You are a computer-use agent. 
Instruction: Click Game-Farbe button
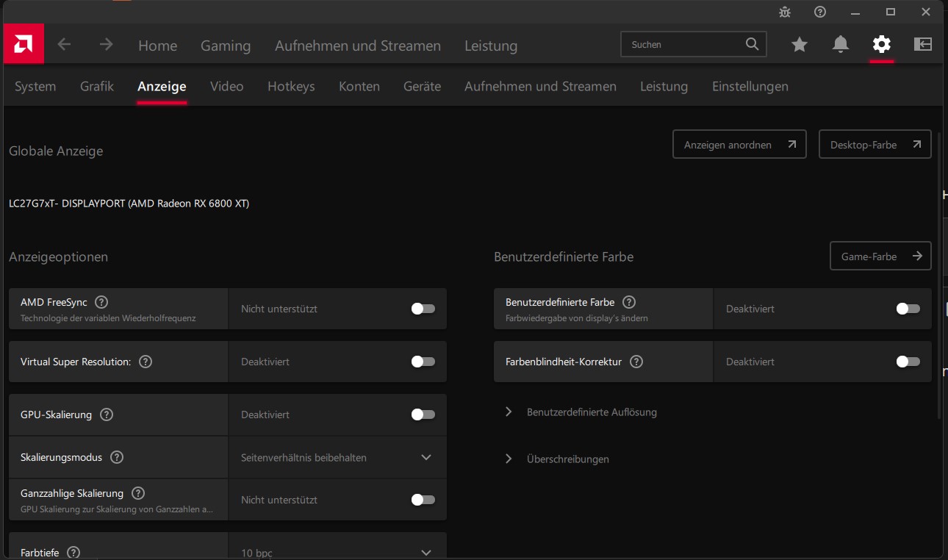[880, 256]
